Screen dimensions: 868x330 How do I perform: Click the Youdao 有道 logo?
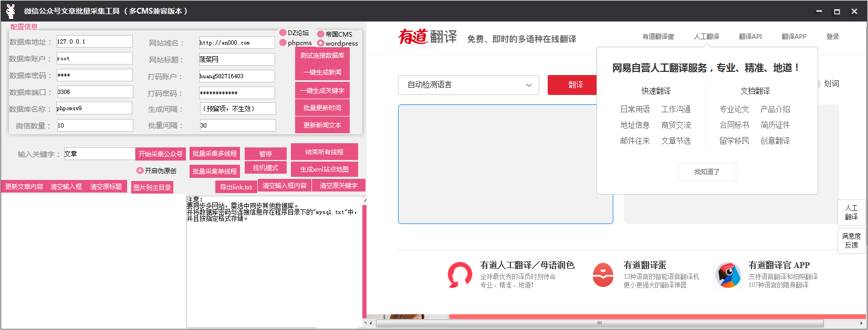point(413,37)
